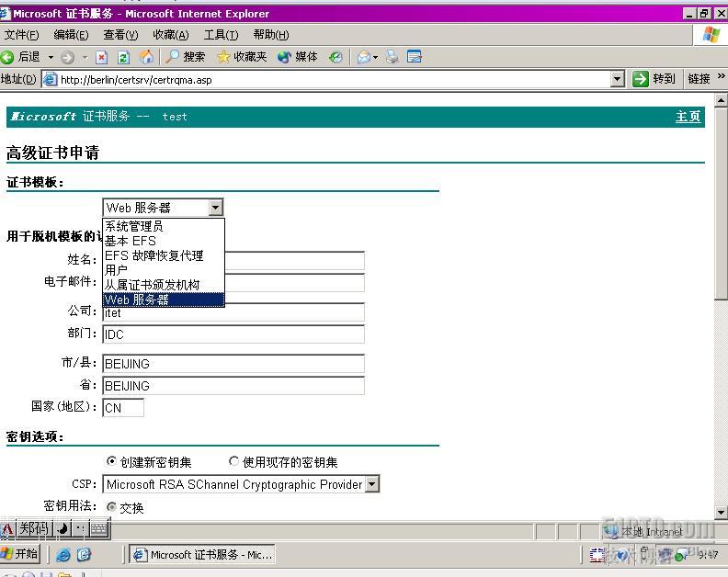Open the Media (媒体) toolbar button
Screen dimensions: 728x577
pyautogui.click(x=297, y=57)
